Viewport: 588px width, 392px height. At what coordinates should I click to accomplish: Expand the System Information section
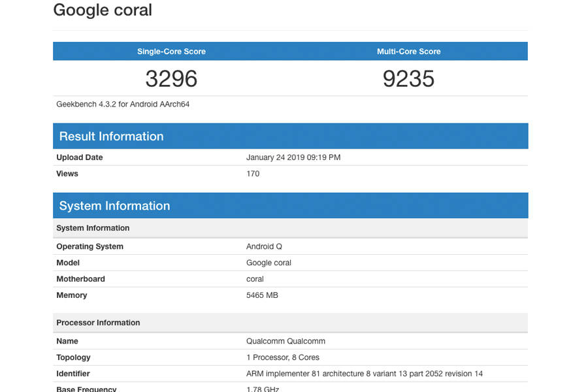[114, 205]
